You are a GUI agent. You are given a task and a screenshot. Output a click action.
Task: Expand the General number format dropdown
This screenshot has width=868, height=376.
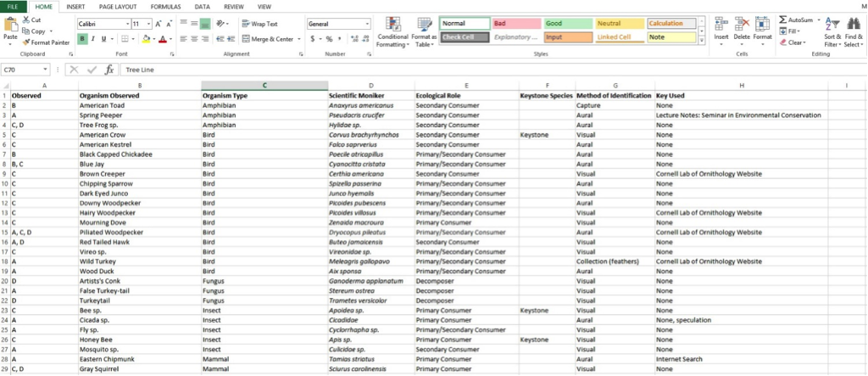pos(366,24)
